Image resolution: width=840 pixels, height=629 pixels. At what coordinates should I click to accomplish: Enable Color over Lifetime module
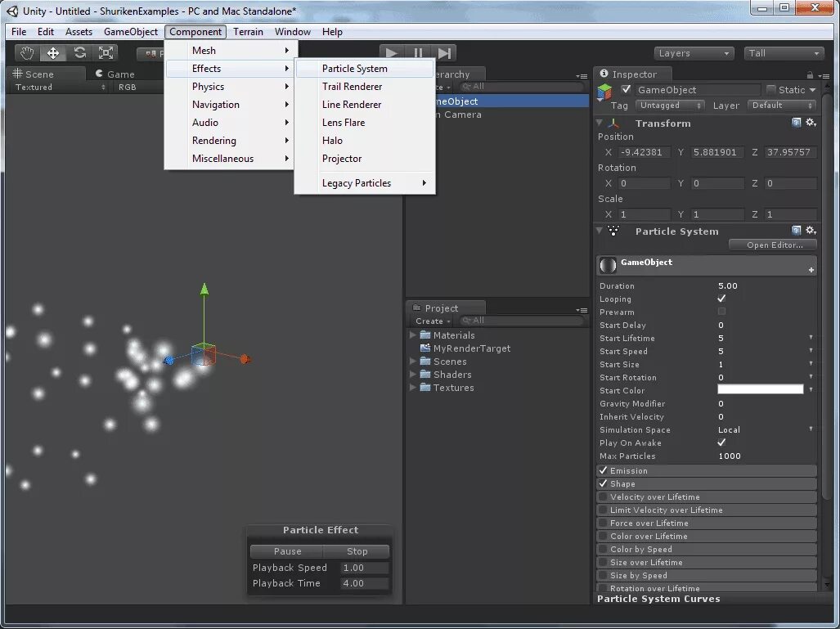coord(604,536)
